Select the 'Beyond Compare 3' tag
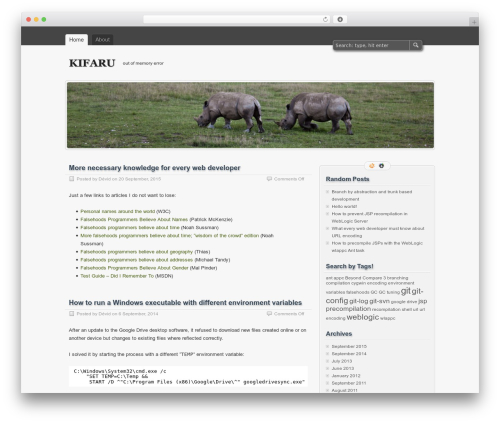Screen dimensions: 500x423 365,278
